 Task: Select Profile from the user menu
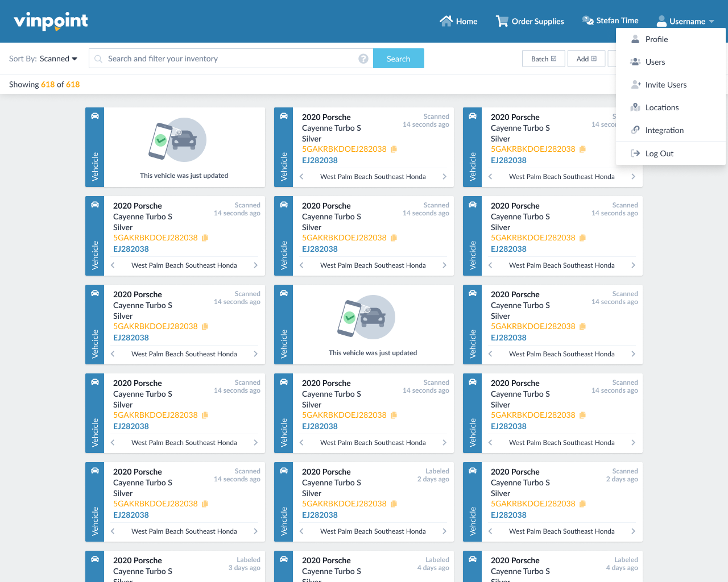[x=671, y=39]
